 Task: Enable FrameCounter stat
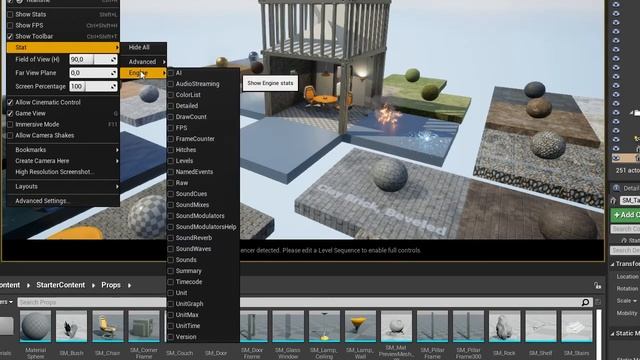pyautogui.click(x=171, y=139)
